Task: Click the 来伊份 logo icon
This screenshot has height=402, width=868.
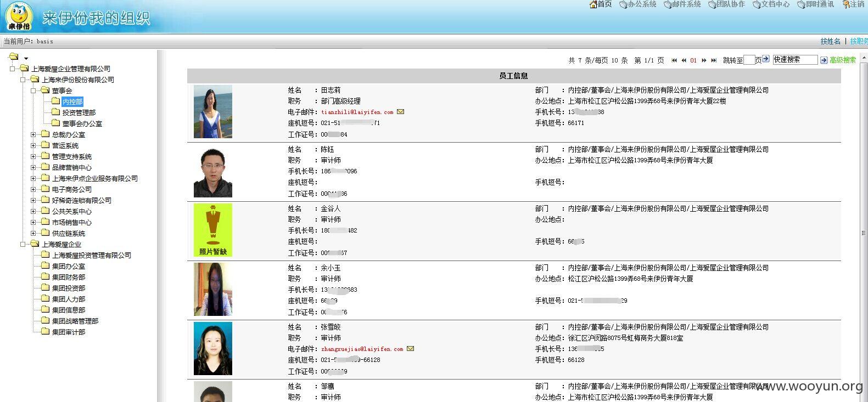Action: pos(19,16)
